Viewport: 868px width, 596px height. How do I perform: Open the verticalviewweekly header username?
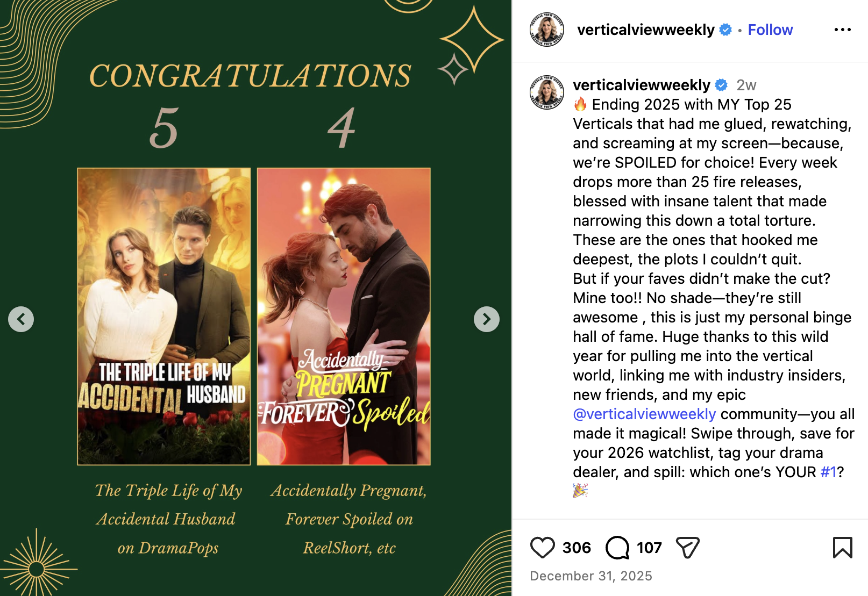click(x=646, y=30)
